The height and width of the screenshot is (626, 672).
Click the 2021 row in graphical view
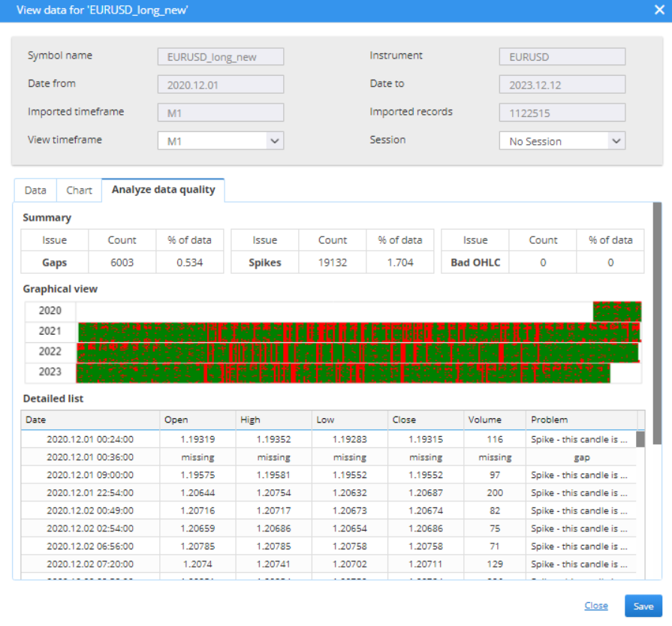pyautogui.click(x=359, y=332)
